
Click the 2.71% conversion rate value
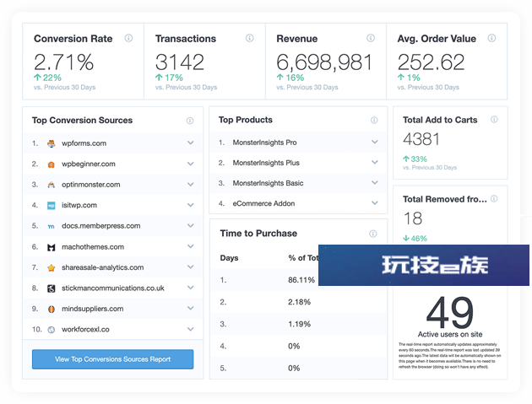[x=64, y=62]
